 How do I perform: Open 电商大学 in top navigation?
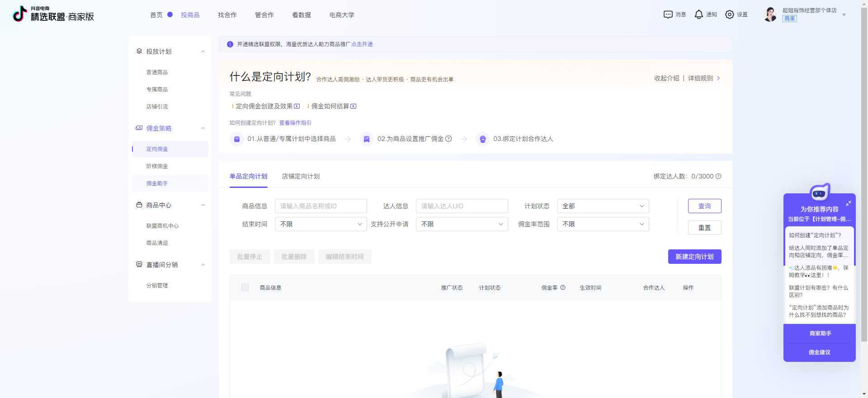pyautogui.click(x=342, y=15)
